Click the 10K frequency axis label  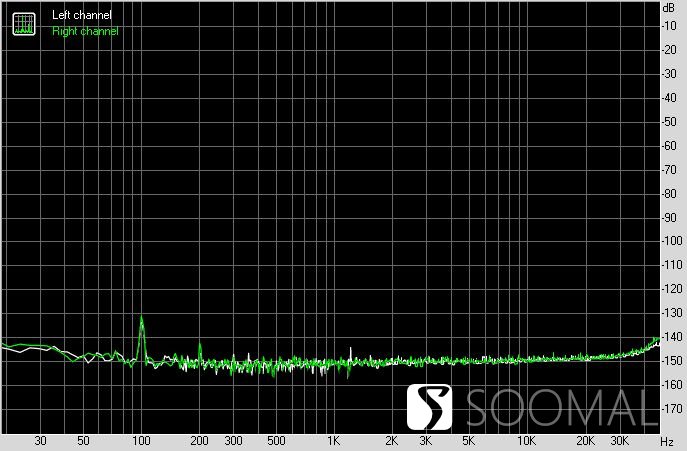click(526, 440)
